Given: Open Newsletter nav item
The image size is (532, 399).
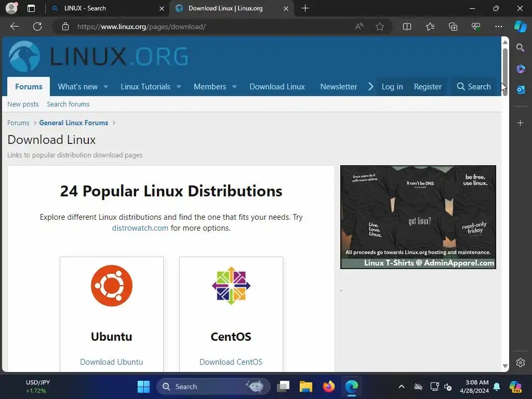Looking at the screenshot, I should [x=339, y=87].
